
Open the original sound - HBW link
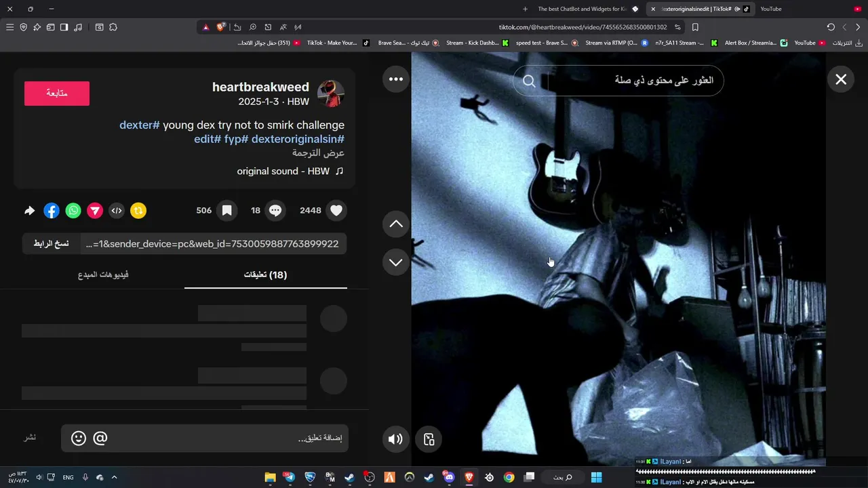(290, 171)
